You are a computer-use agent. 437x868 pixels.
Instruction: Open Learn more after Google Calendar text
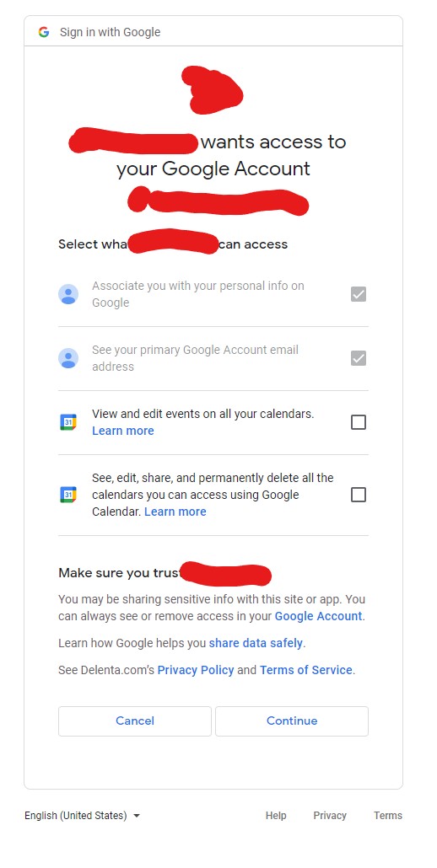point(175,512)
